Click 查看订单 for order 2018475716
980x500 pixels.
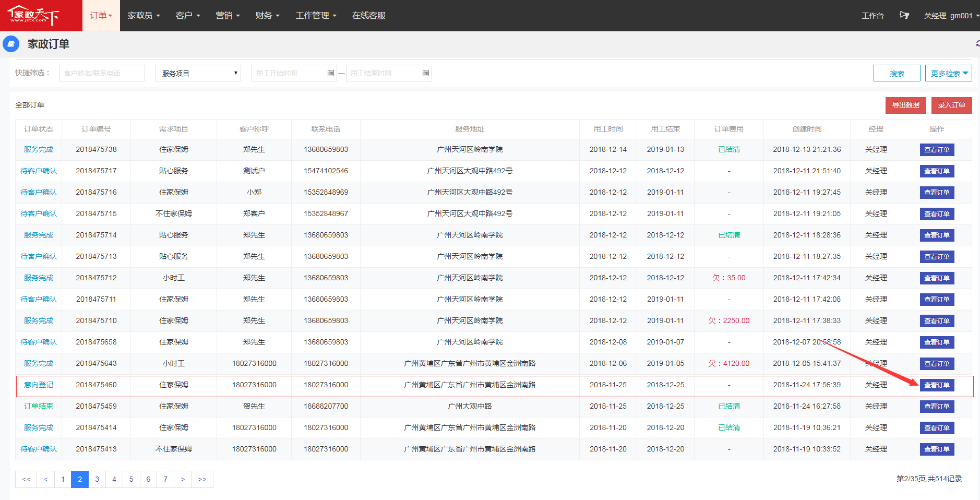point(937,193)
